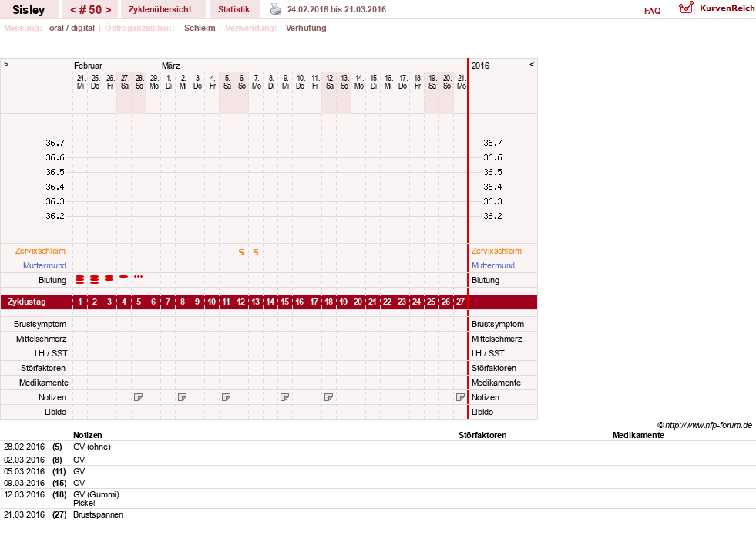Click cervical mucus S on March 6
756x553 pixels.
[x=241, y=252]
